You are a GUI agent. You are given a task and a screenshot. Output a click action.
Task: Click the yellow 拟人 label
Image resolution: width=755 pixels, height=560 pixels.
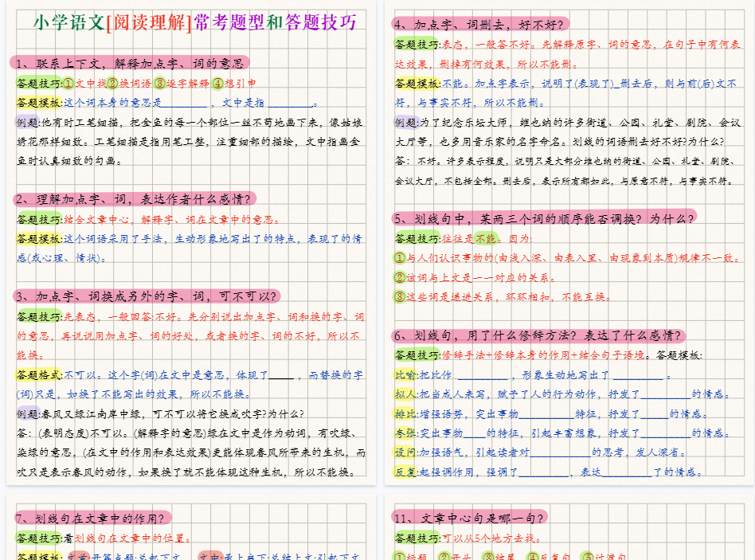coord(405,394)
